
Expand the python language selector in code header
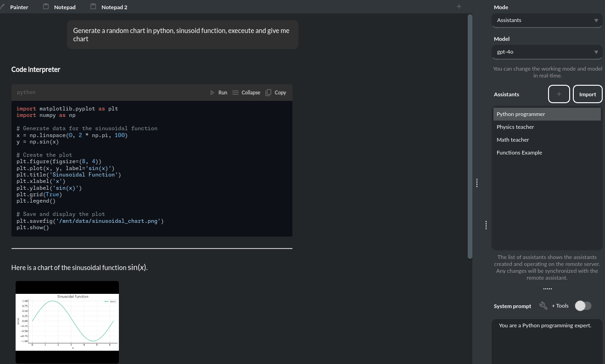[26, 92]
